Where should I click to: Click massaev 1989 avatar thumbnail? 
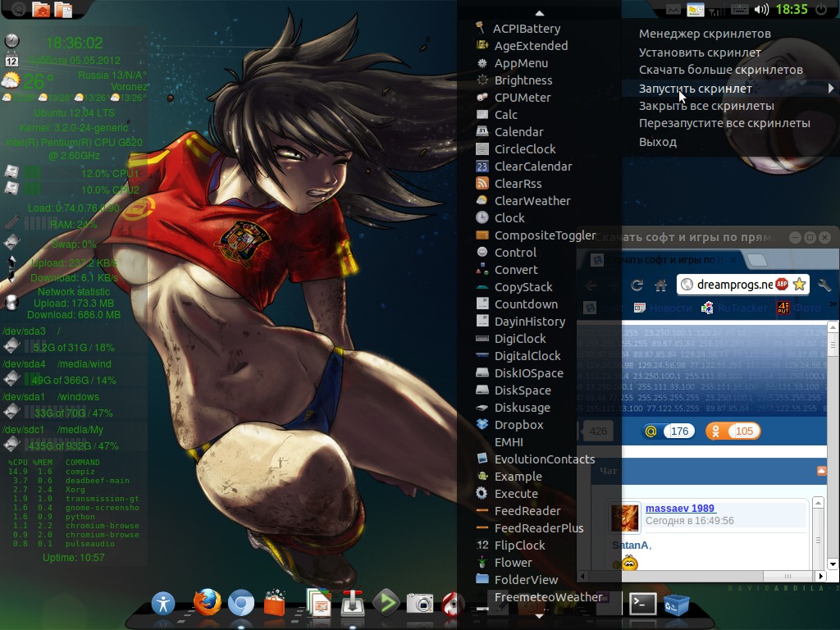coord(626,517)
